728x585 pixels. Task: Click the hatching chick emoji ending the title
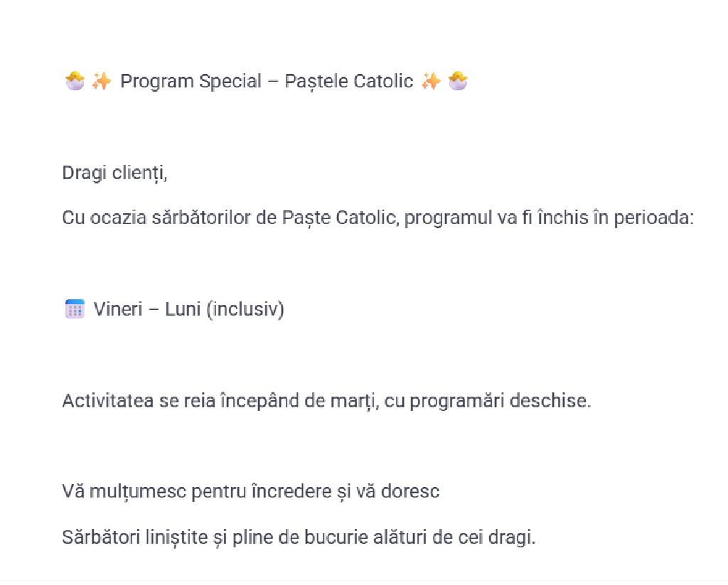459,82
